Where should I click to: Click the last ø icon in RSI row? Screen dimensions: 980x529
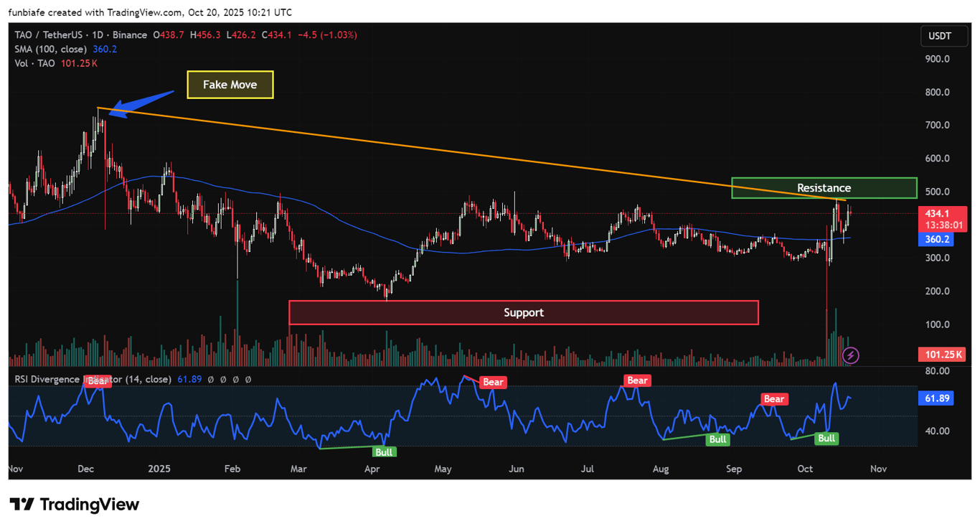249,379
